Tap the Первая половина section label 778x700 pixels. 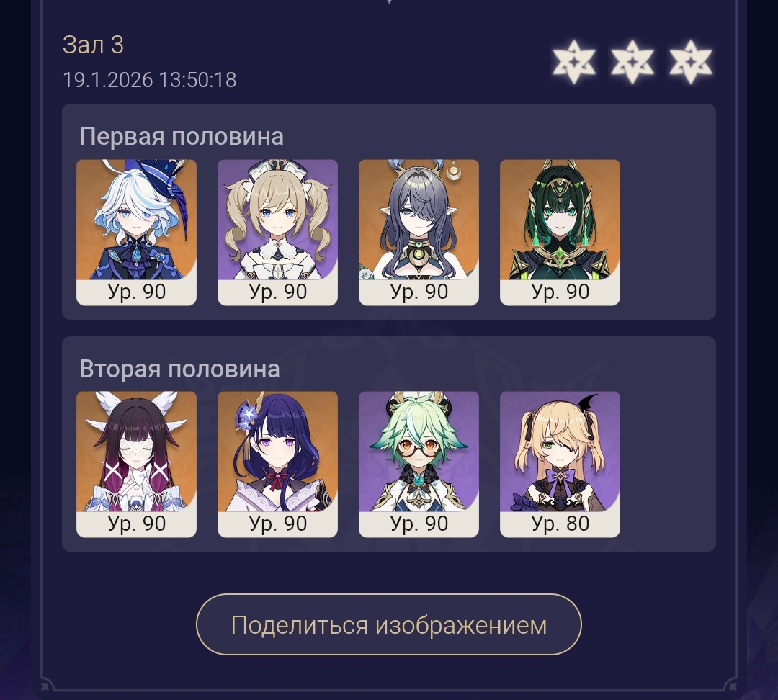pos(181,136)
